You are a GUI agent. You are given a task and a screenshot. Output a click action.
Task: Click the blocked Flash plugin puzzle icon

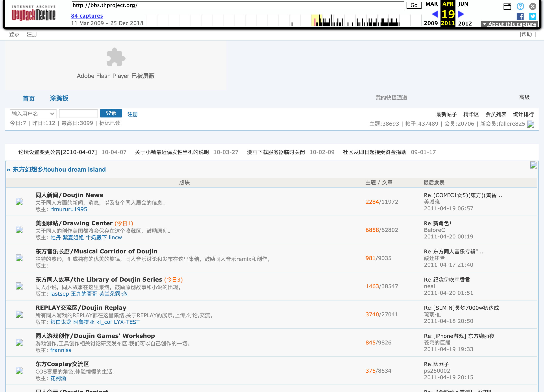coord(116,57)
